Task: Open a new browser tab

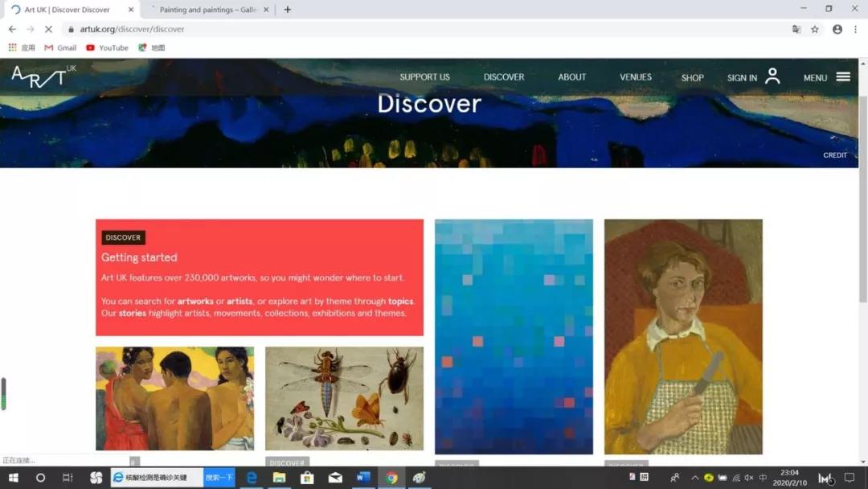Action: (288, 10)
